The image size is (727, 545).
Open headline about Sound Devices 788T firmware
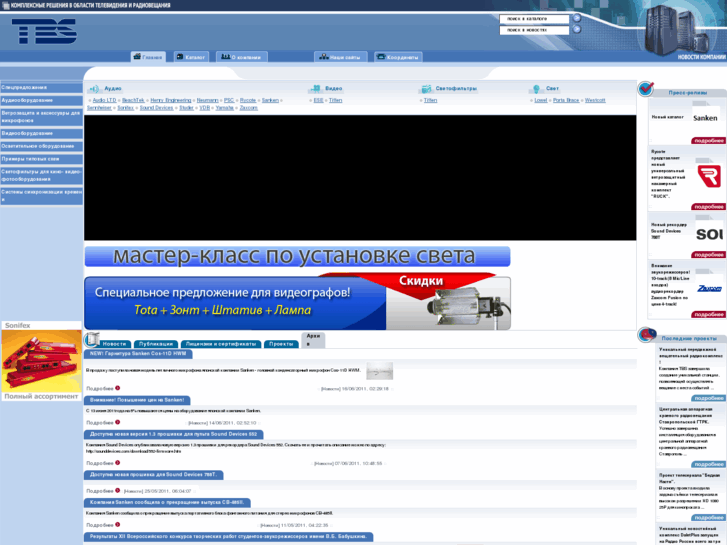pos(153,475)
